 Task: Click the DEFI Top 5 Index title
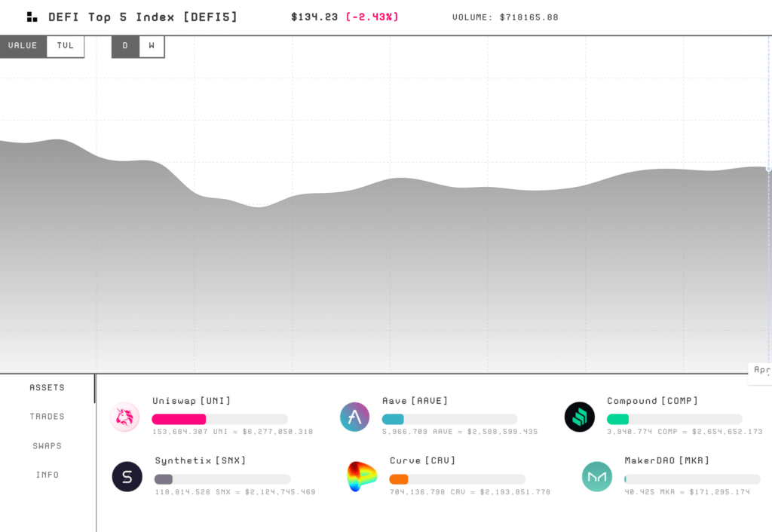click(142, 17)
